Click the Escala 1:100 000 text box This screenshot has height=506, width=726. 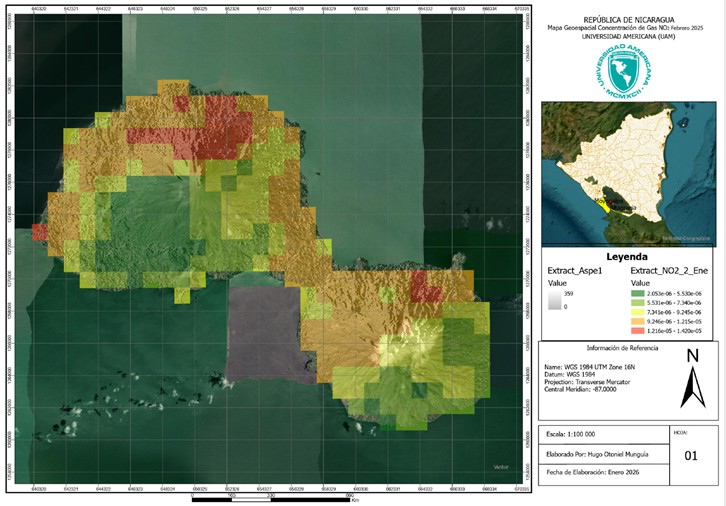(604, 435)
